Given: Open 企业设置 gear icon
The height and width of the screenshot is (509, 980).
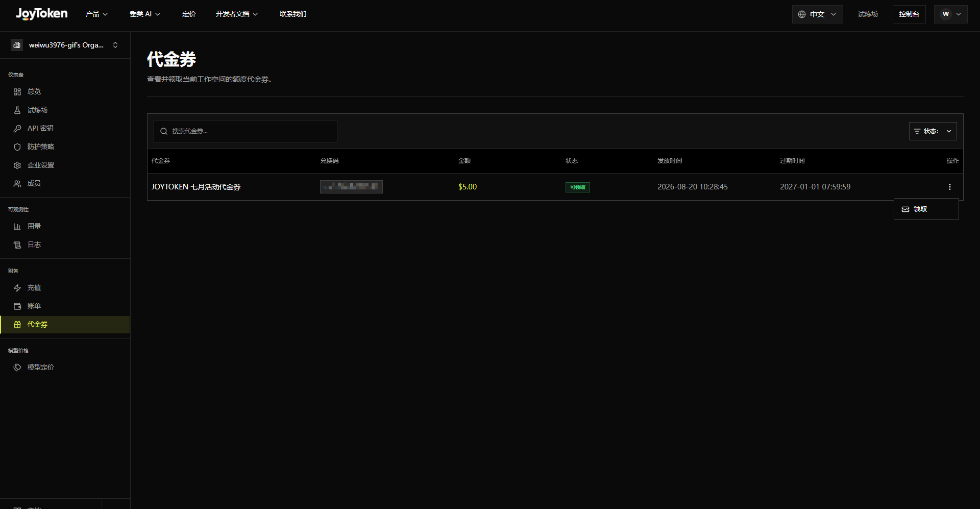Looking at the screenshot, I should [x=17, y=165].
